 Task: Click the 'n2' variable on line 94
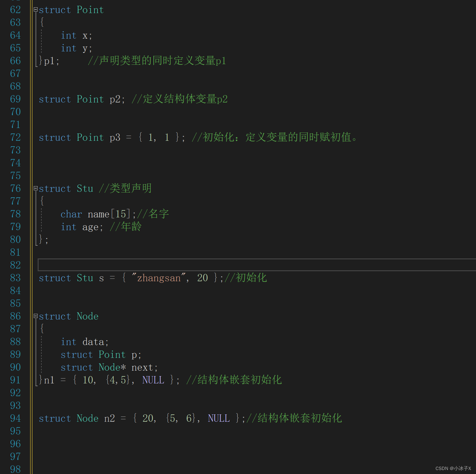109,418
